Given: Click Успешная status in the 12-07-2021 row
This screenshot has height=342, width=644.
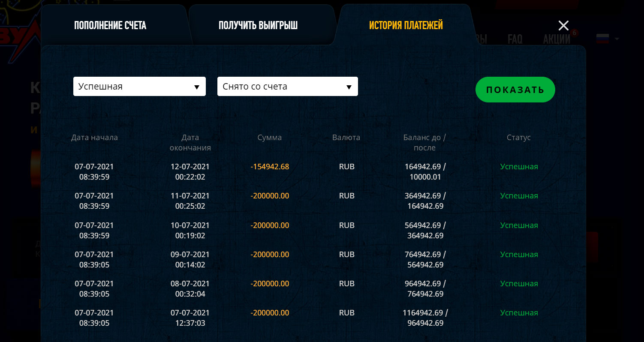Looking at the screenshot, I should (519, 167).
